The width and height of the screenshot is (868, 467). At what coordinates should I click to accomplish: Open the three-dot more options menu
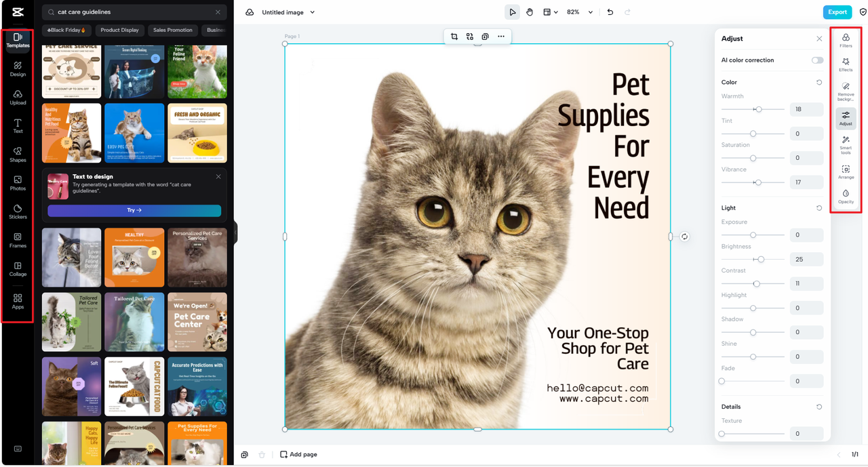(x=501, y=37)
